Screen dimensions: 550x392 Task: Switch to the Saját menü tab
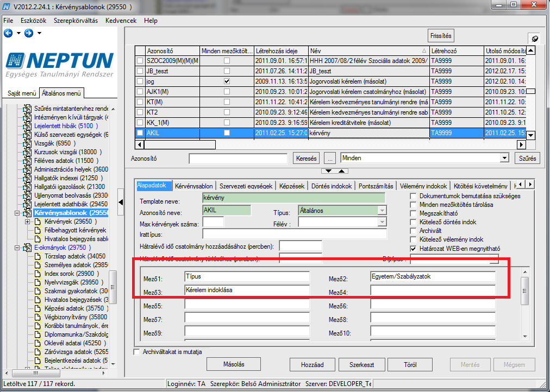click(x=22, y=93)
